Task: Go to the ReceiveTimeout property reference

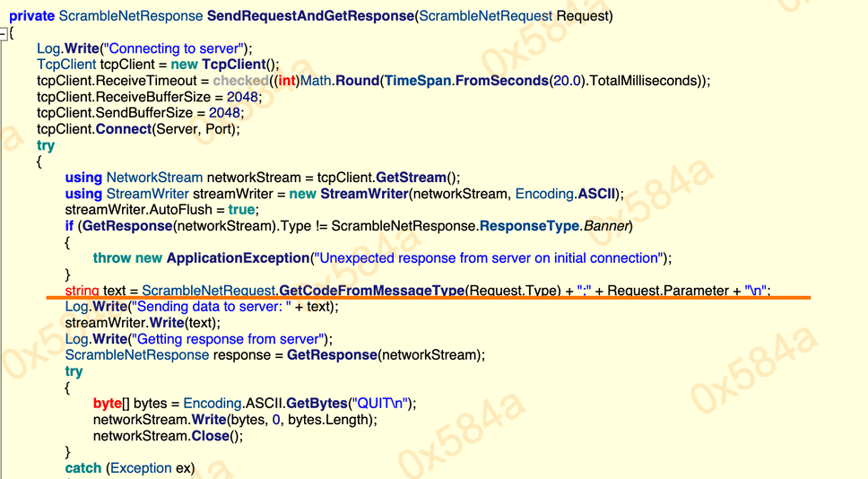Action: pos(152,81)
